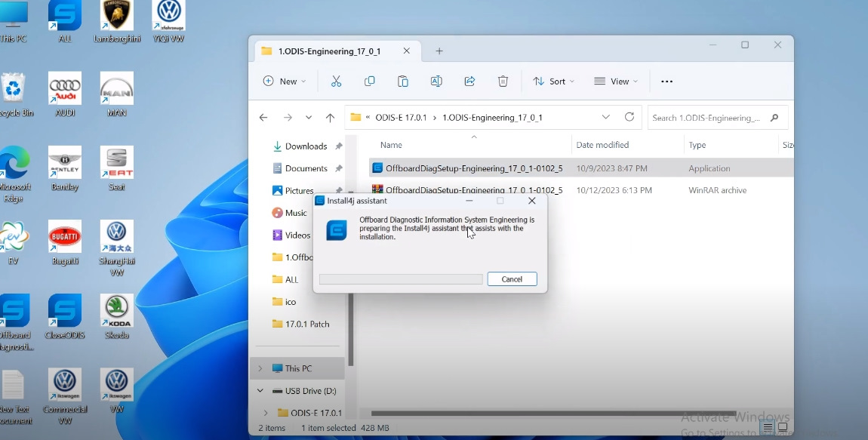Open the New item dropdown
Image resolution: width=868 pixels, height=440 pixels.
point(284,82)
